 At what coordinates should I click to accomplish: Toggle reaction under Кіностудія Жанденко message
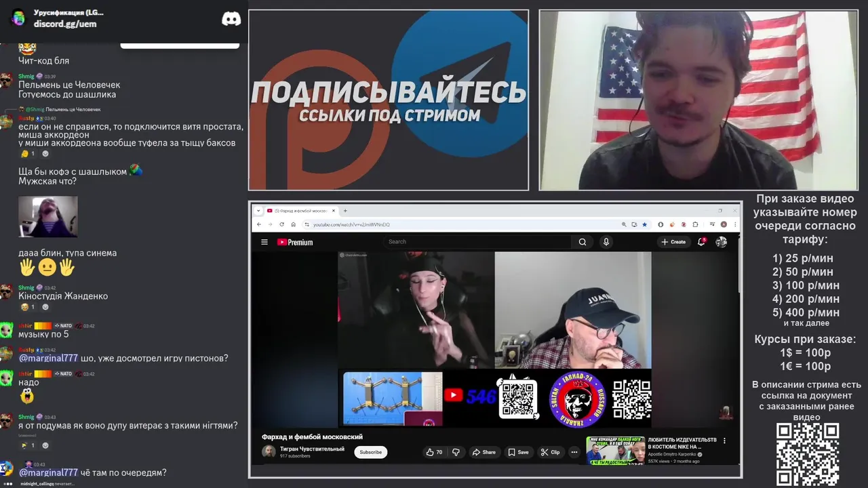[x=28, y=307]
